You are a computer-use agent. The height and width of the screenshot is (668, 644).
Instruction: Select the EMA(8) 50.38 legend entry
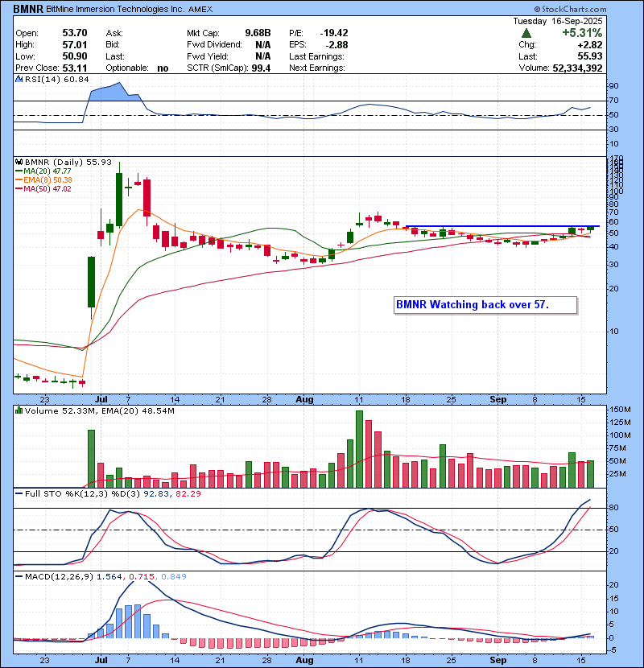(x=43, y=180)
